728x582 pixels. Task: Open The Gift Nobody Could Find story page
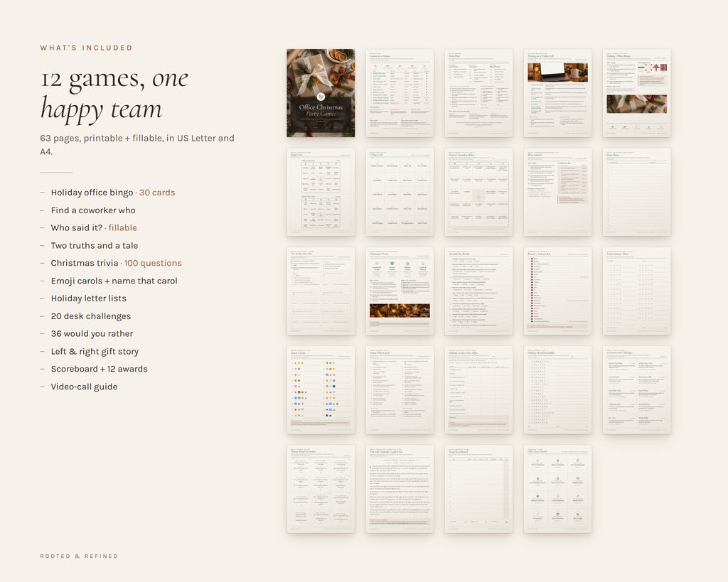(x=400, y=489)
